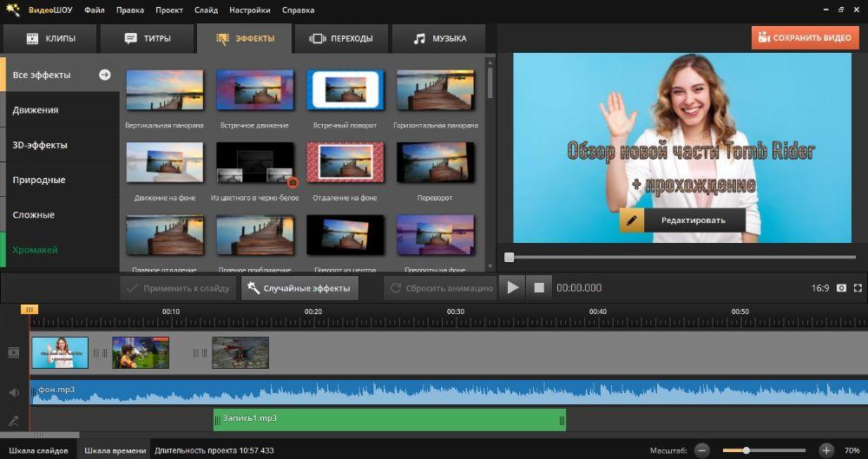Image resolution: width=868 pixels, height=459 pixels.
Task: Choose the Переворот effect thumbnail
Action: point(436,162)
